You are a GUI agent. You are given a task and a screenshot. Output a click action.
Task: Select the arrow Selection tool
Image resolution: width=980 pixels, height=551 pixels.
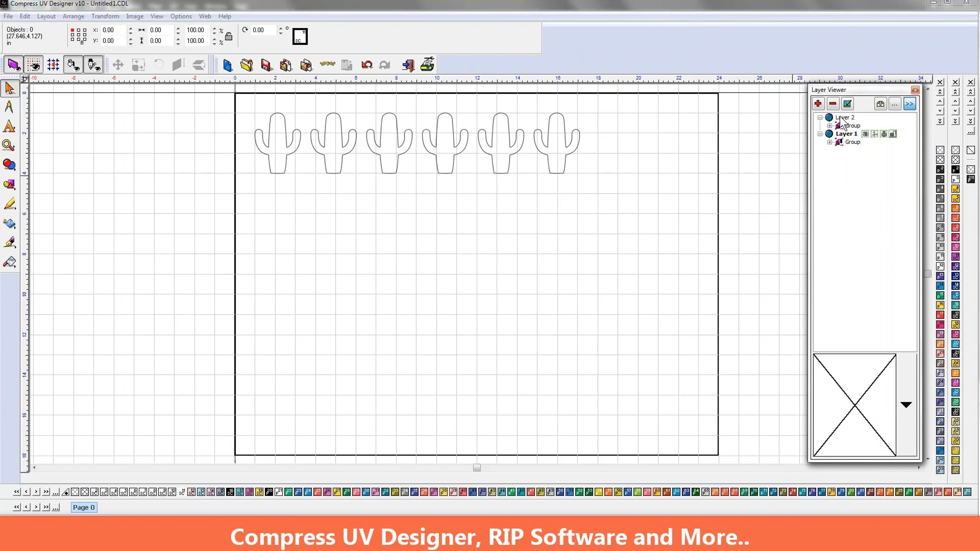click(x=10, y=88)
